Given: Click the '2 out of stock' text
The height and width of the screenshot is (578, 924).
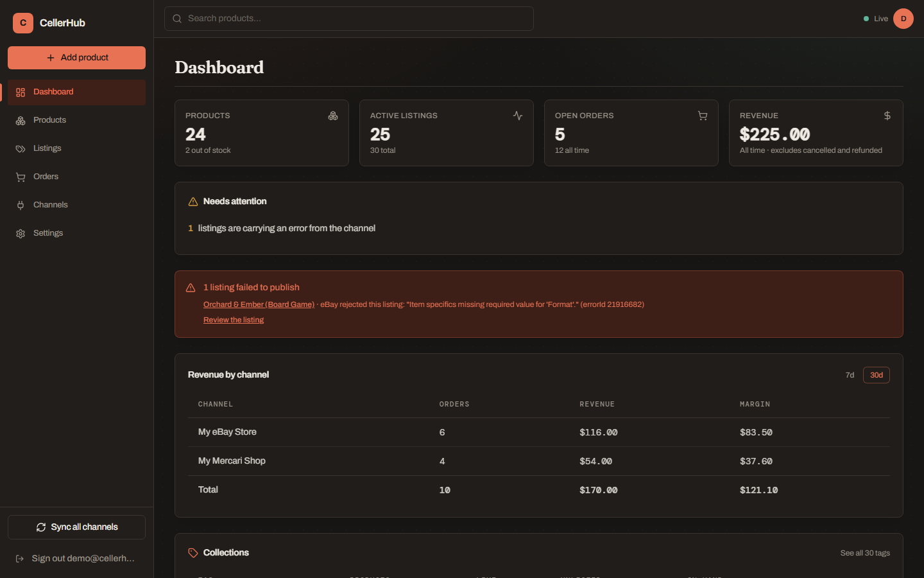Looking at the screenshot, I should [208, 150].
